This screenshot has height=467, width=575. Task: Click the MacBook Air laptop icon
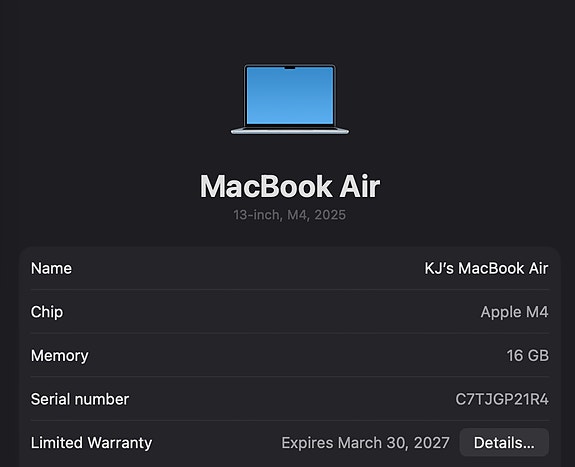pyautogui.click(x=290, y=99)
